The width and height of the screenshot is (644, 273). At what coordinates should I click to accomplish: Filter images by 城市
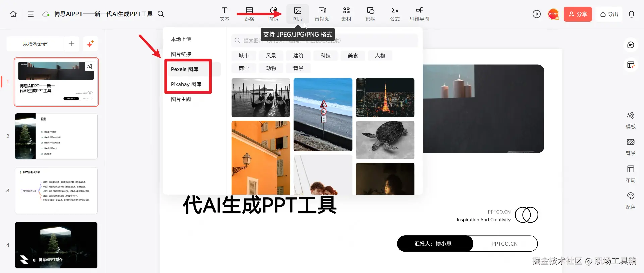pos(244,56)
